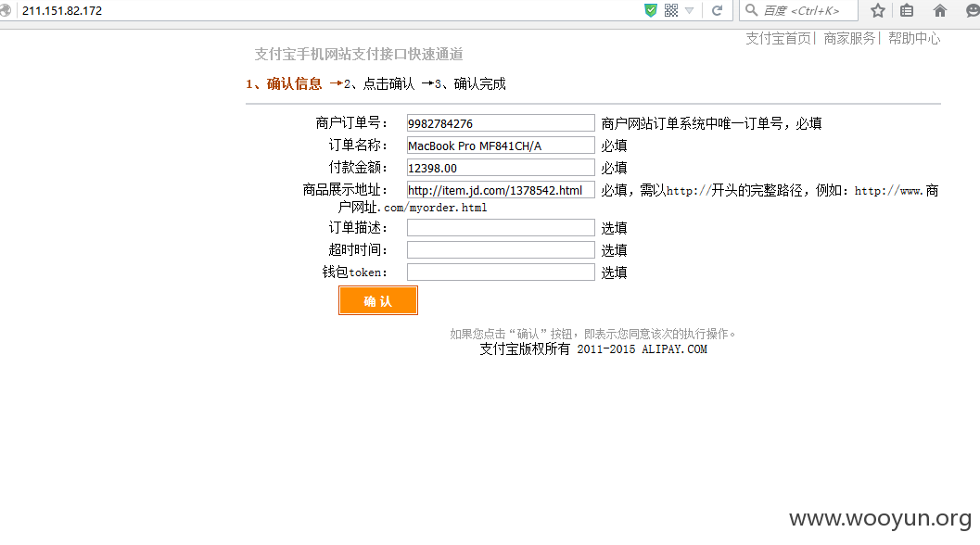
Task: Open the chat bubble icon
Action: point(974,10)
